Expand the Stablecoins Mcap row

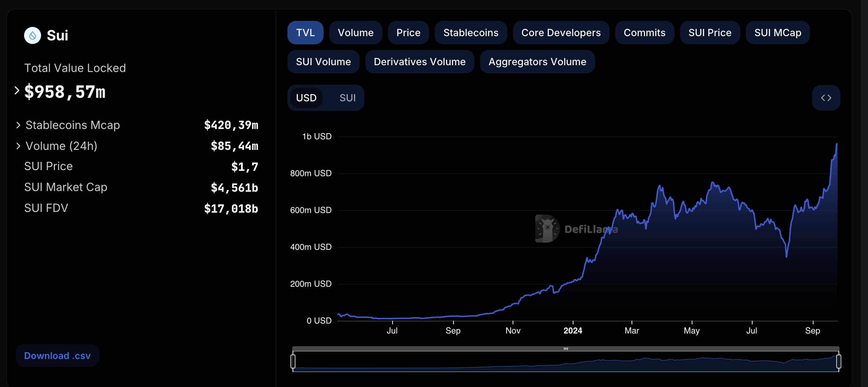18,125
